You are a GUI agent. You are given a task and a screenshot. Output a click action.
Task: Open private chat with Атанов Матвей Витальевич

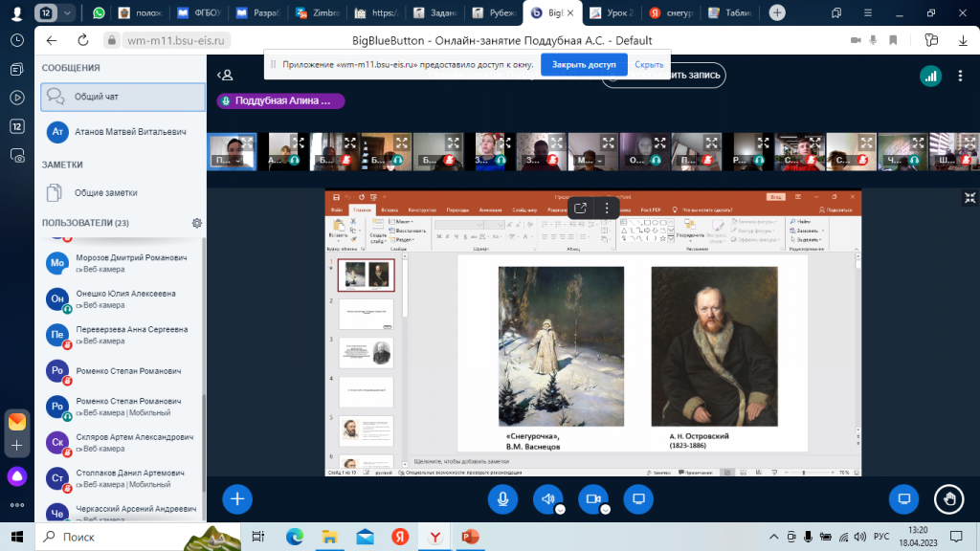123,132
